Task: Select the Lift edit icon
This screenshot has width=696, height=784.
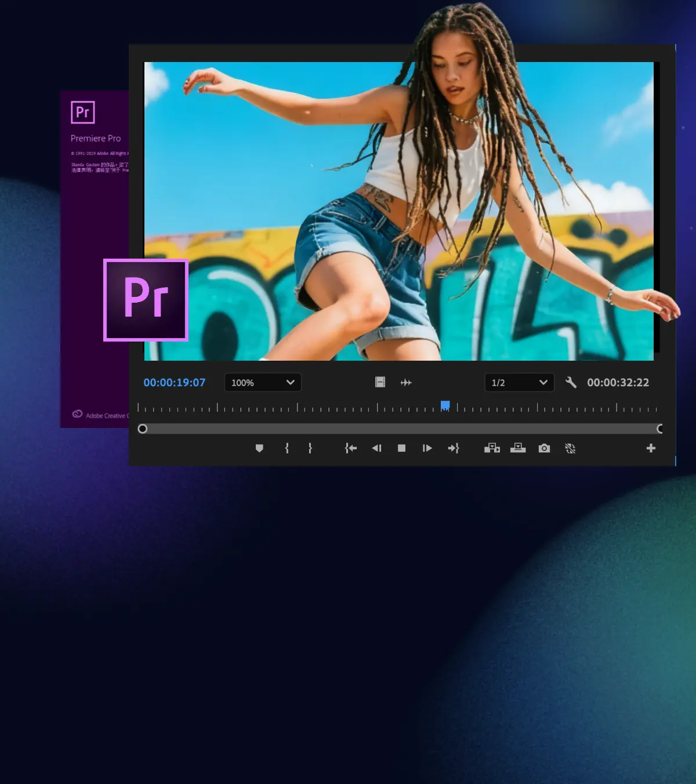Action: (492, 448)
